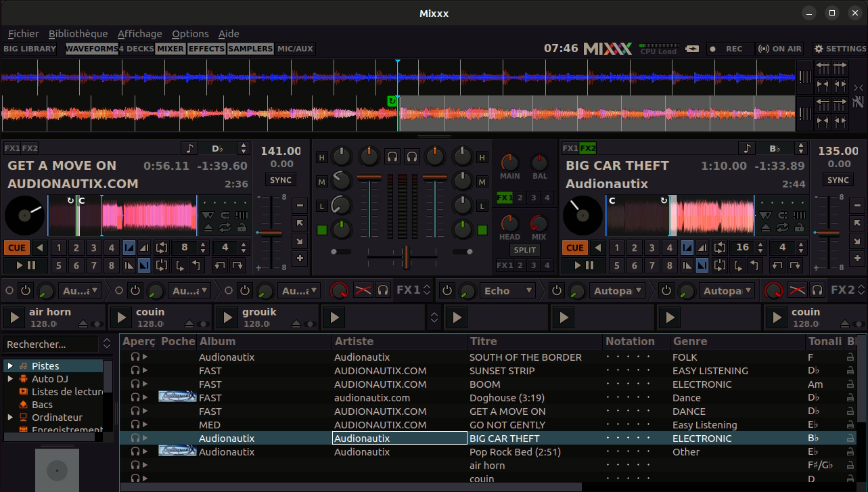Sync the right deck tempo
Image resolution: width=868 pixels, height=492 pixels.
point(838,180)
